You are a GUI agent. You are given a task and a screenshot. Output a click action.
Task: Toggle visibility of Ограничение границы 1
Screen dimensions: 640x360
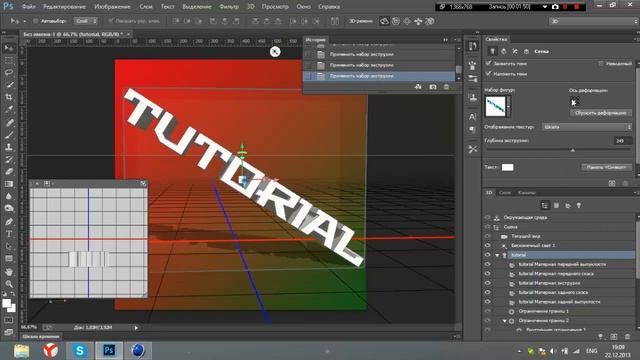[x=487, y=311]
